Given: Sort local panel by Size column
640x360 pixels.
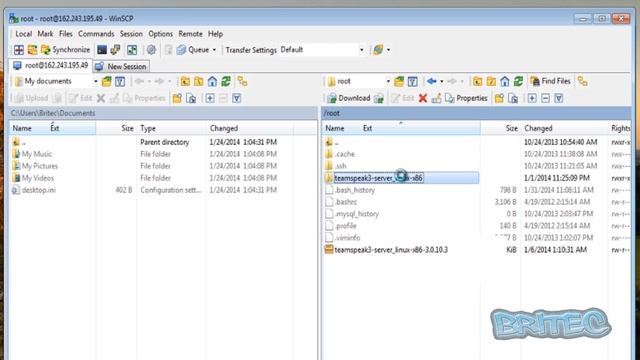Looking at the screenshot, I should 116,128.
